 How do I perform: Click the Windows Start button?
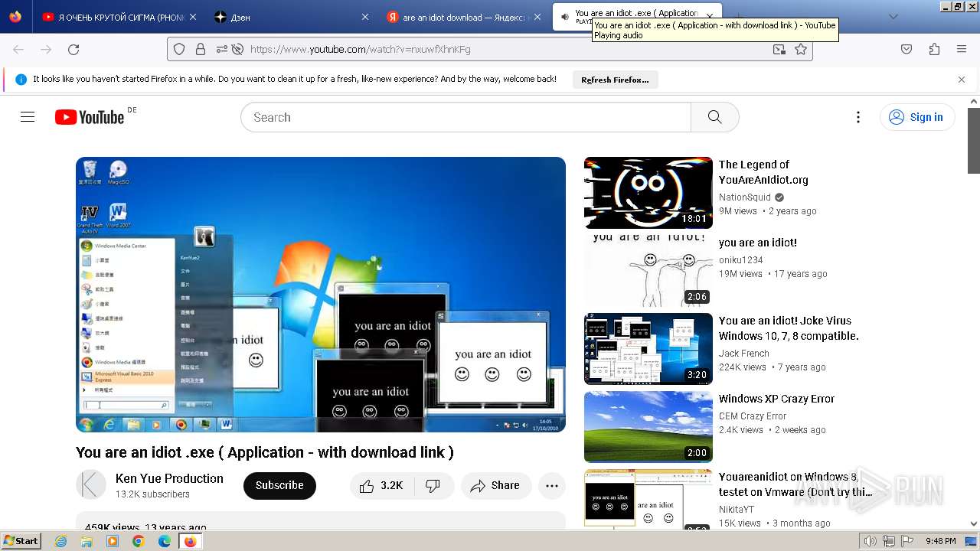(x=21, y=541)
